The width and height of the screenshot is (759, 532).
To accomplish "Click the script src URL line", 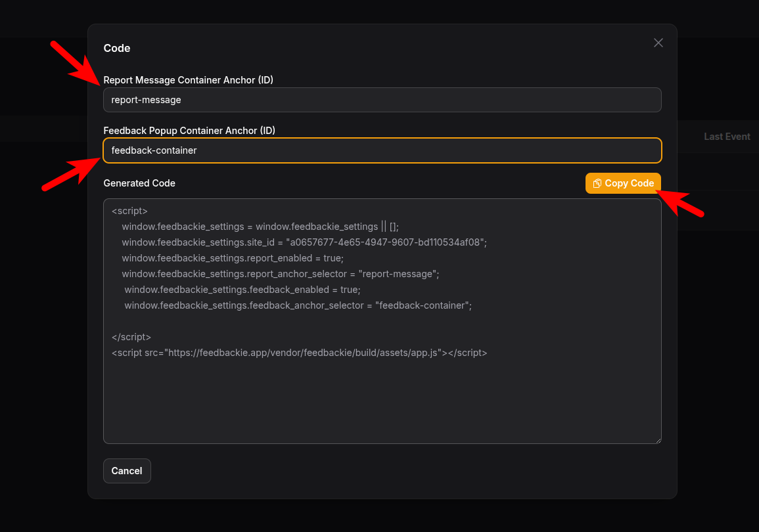I will pyautogui.click(x=299, y=353).
